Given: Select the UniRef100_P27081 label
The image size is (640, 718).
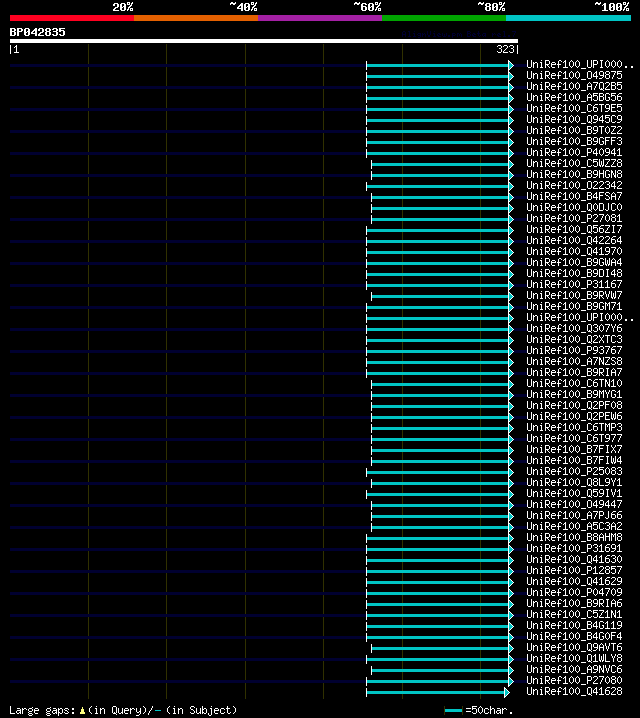Looking at the screenshot, I should (x=574, y=218).
